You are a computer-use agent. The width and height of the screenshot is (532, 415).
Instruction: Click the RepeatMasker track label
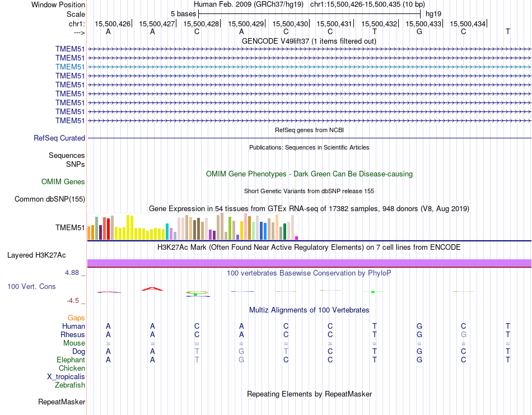coord(62,402)
